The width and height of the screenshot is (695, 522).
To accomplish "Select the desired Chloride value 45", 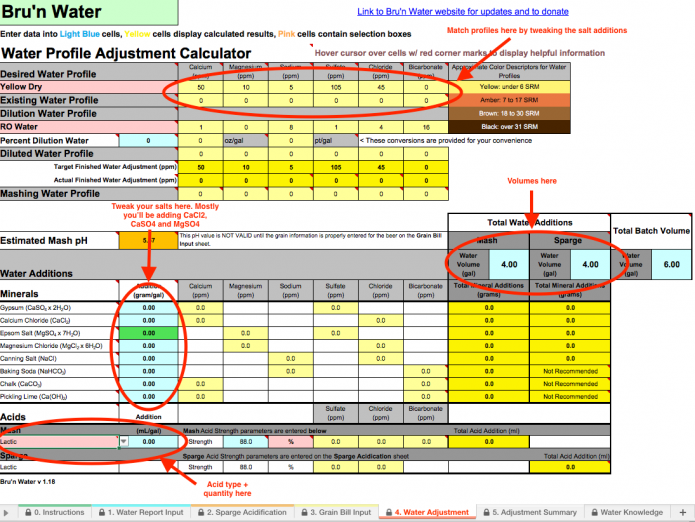I will tap(381, 87).
